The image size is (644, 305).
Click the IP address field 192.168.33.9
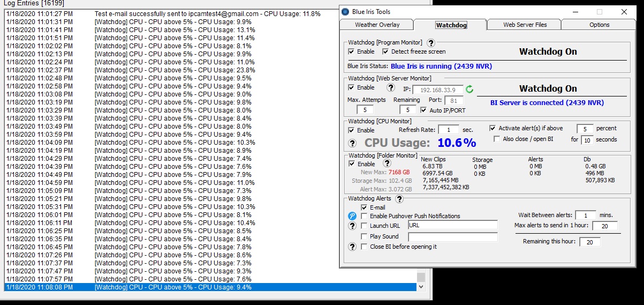pos(438,90)
